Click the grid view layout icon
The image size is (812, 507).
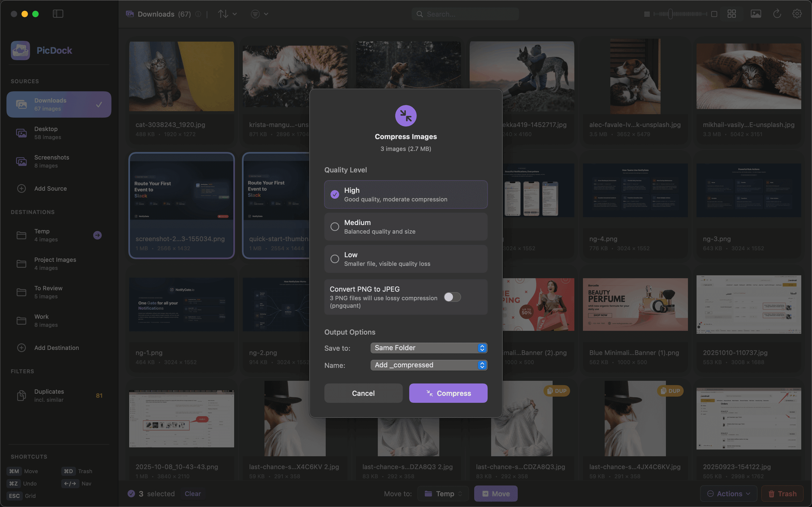coord(731,14)
